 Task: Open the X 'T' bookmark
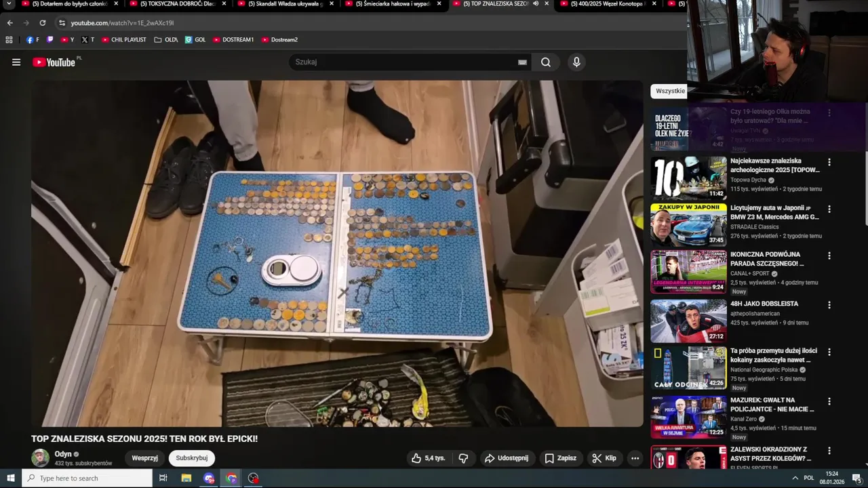click(88, 40)
